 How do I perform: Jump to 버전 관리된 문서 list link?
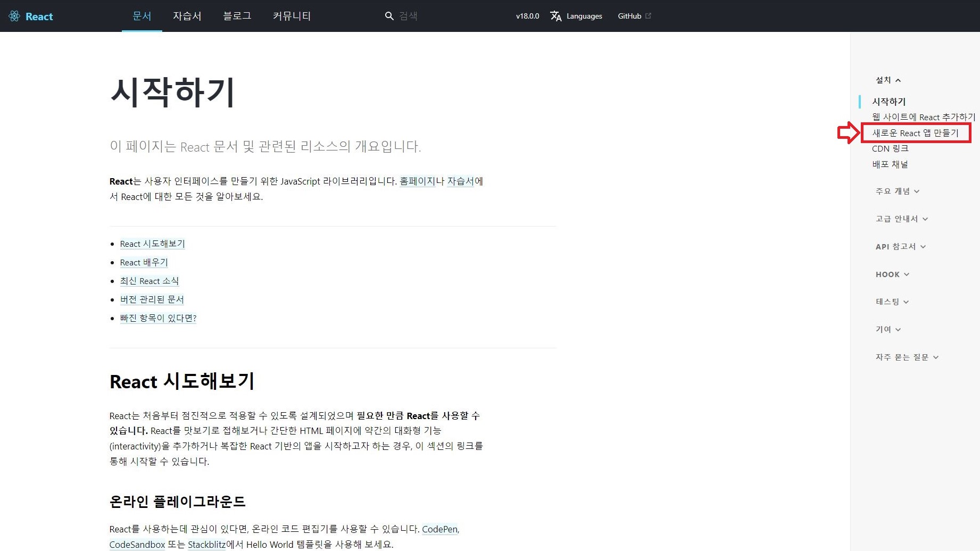coord(152,299)
